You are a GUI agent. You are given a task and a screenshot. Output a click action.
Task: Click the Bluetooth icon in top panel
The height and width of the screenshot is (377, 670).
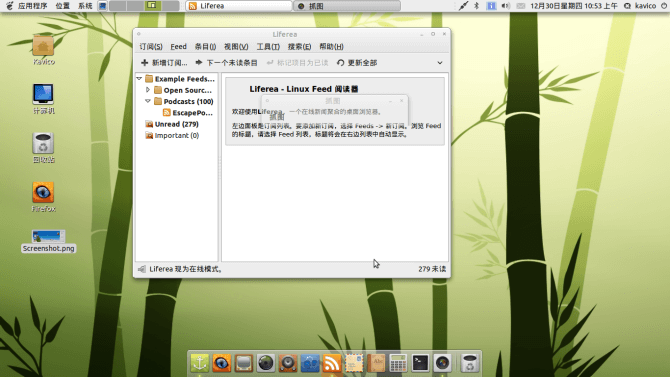[476, 6]
